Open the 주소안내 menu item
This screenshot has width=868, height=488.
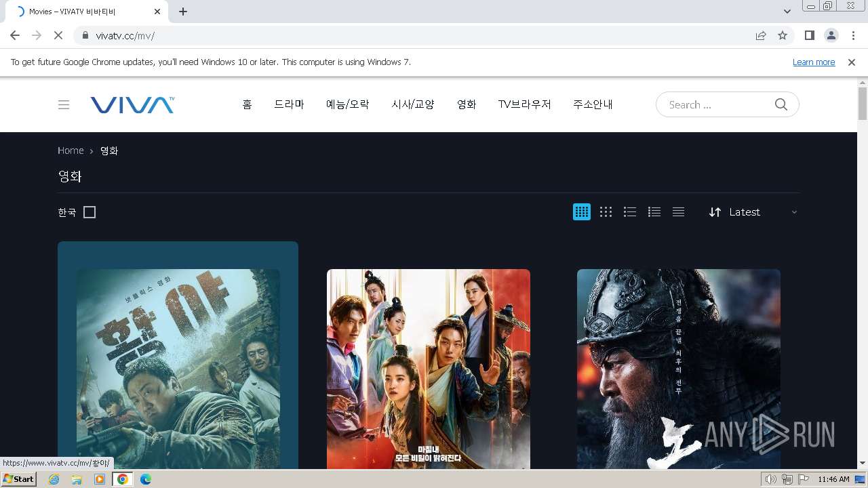click(593, 104)
